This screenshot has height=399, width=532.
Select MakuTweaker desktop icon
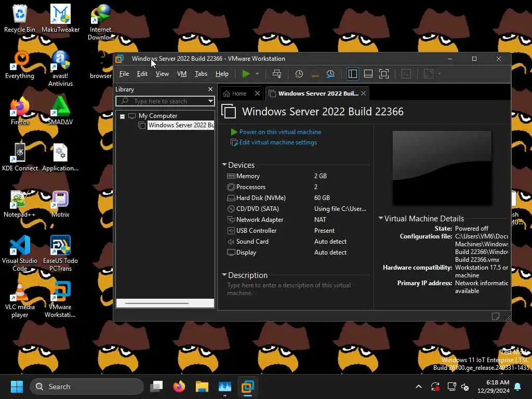tap(60, 18)
